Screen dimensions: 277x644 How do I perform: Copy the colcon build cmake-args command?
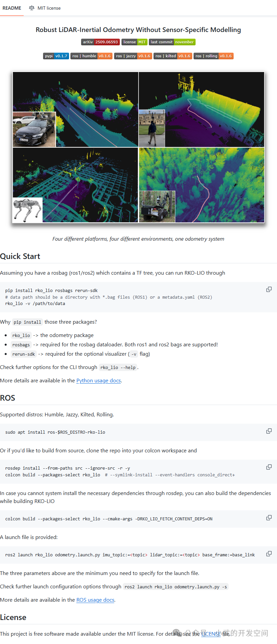coord(269,518)
